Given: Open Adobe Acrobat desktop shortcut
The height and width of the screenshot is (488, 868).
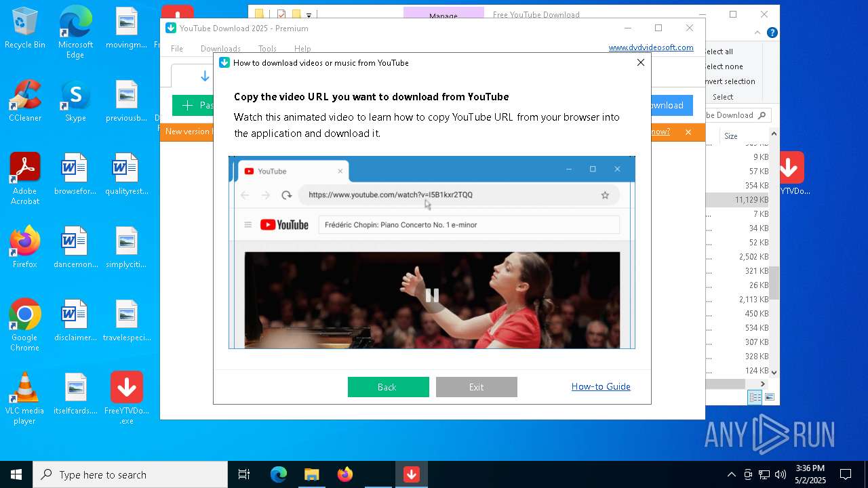Looking at the screenshot, I should tap(25, 179).
